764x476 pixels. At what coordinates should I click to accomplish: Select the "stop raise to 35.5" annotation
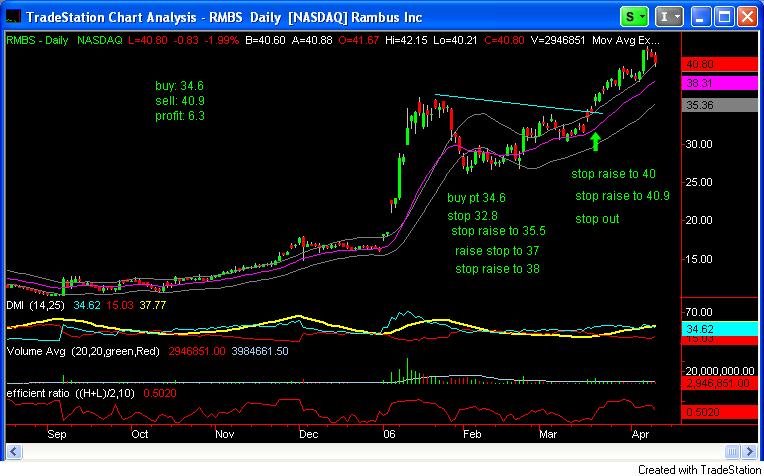[x=498, y=231]
